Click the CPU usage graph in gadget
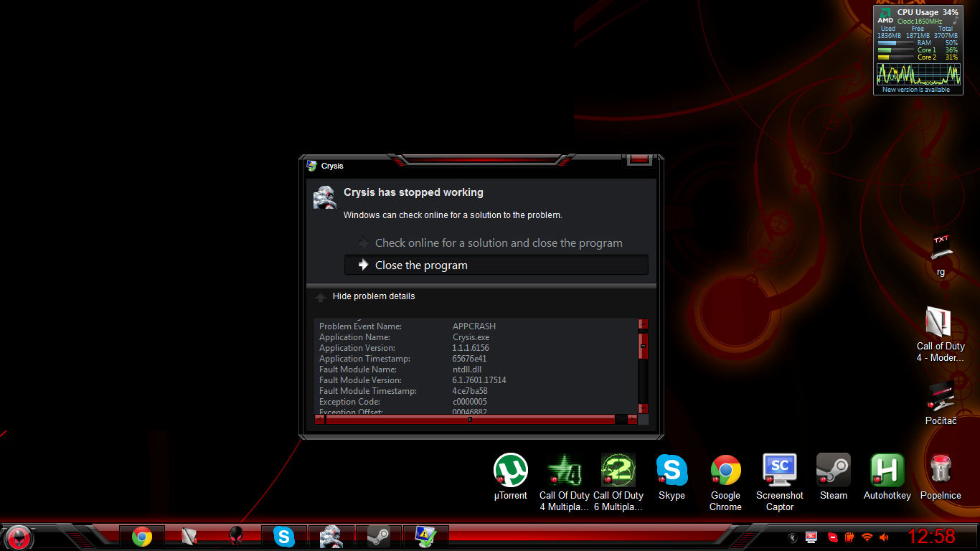 (918, 74)
